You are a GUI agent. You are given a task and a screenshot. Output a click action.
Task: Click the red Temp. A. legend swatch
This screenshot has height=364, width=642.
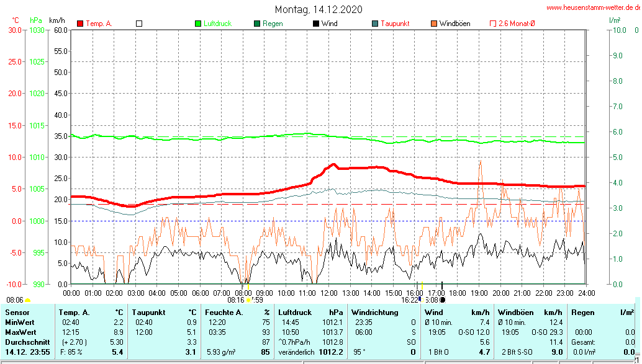point(80,24)
